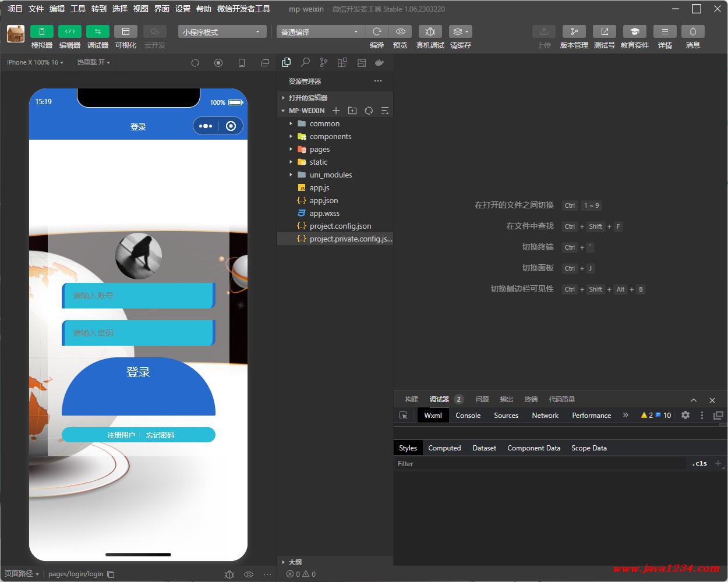Open version management (版本管理)

click(x=574, y=31)
